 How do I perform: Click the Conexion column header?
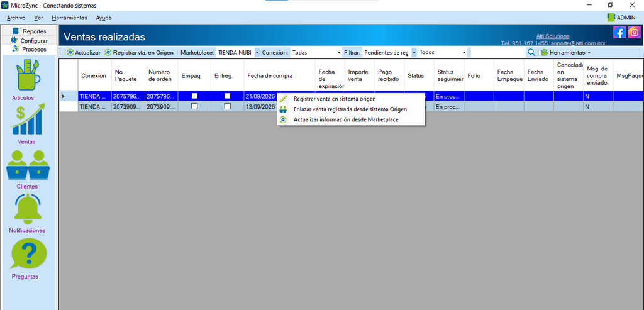pos(94,75)
